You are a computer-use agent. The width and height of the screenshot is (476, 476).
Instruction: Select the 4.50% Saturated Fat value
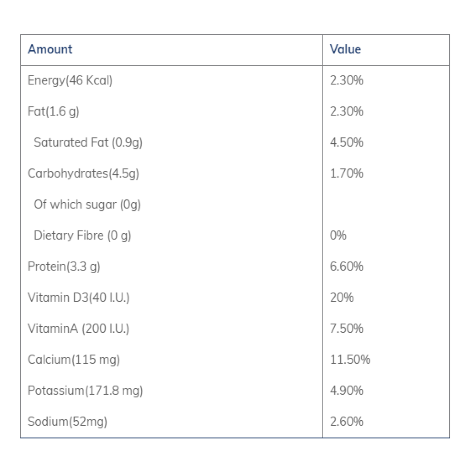[x=347, y=142]
